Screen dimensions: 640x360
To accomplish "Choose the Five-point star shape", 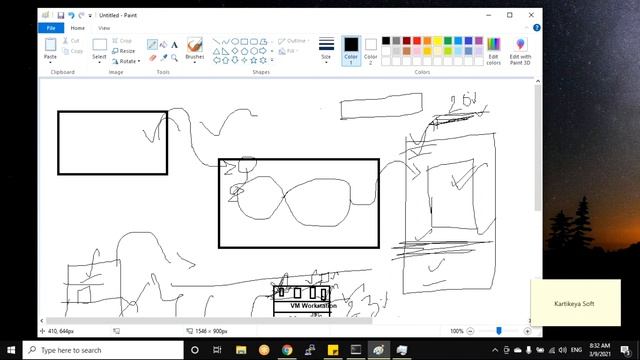I will pos(253,60).
